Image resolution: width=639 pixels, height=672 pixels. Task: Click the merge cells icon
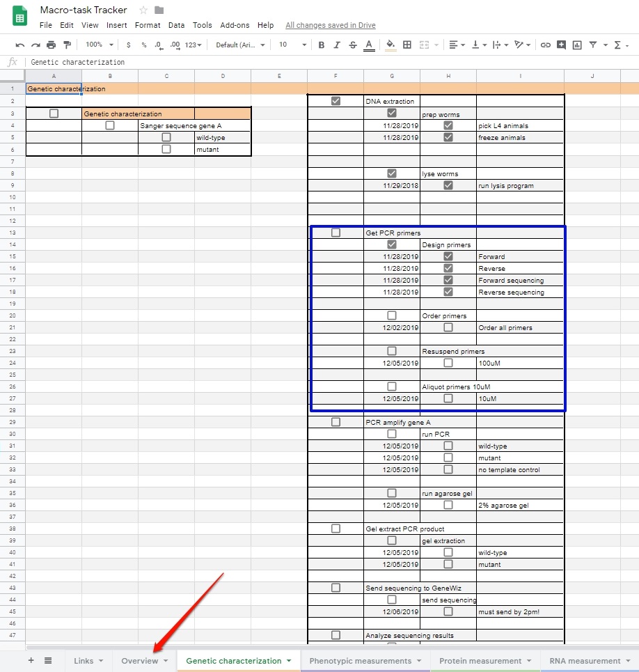[x=424, y=45]
